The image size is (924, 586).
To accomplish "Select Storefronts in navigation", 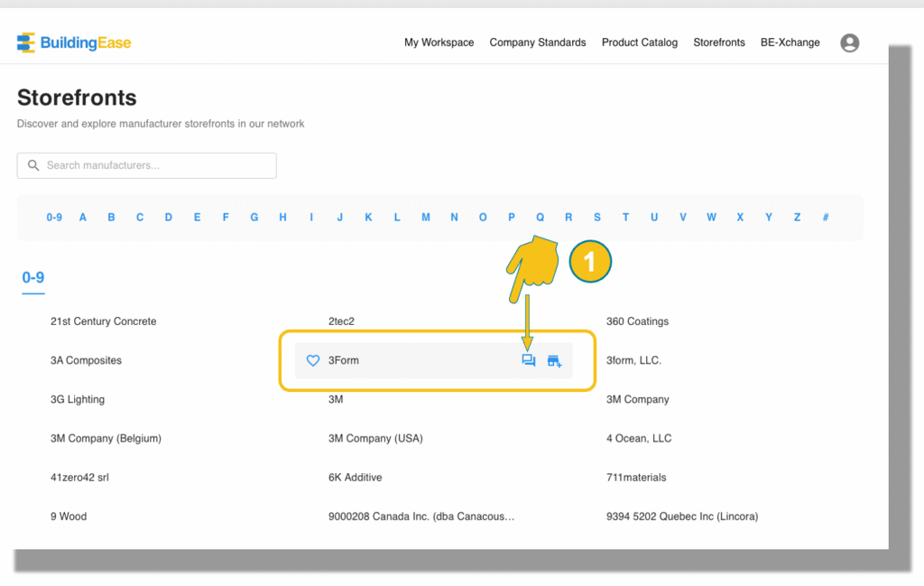I will click(x=719, y=42).
